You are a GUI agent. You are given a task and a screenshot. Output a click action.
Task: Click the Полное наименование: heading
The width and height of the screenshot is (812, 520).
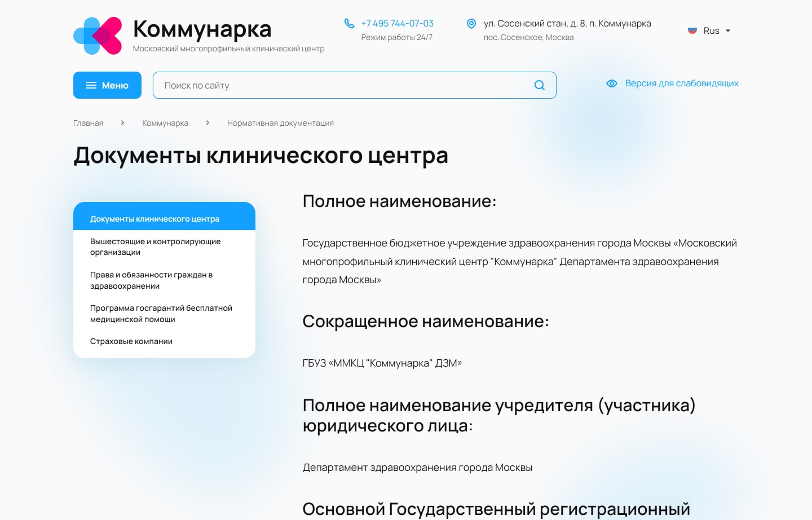399,201
